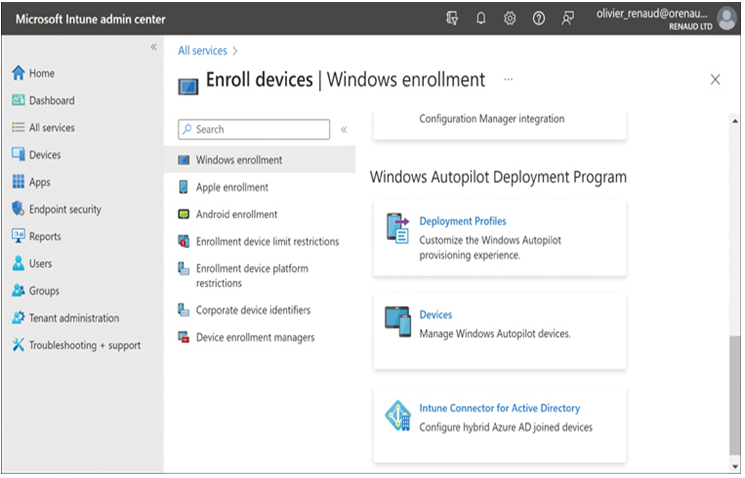Screen dimensions: 745x478
Task: Click the Apple enrollment phone icon
Action: (184, 188)
